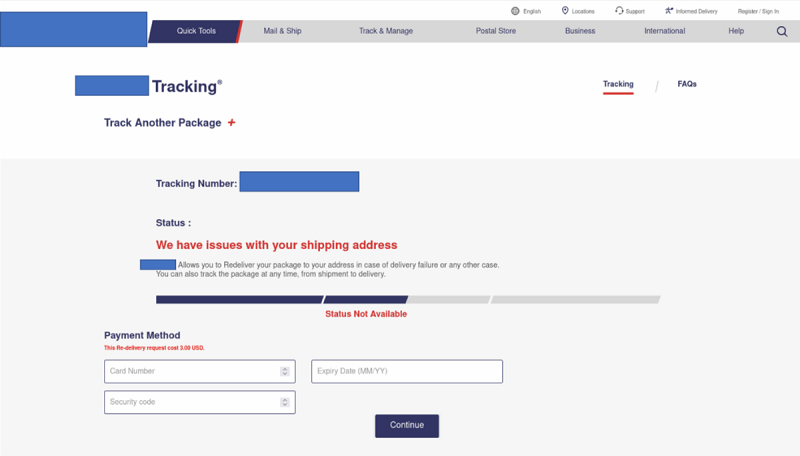Screen dimensions: 800x456
Task: Open the Mail & Ship menu
Action: [282, 31]
